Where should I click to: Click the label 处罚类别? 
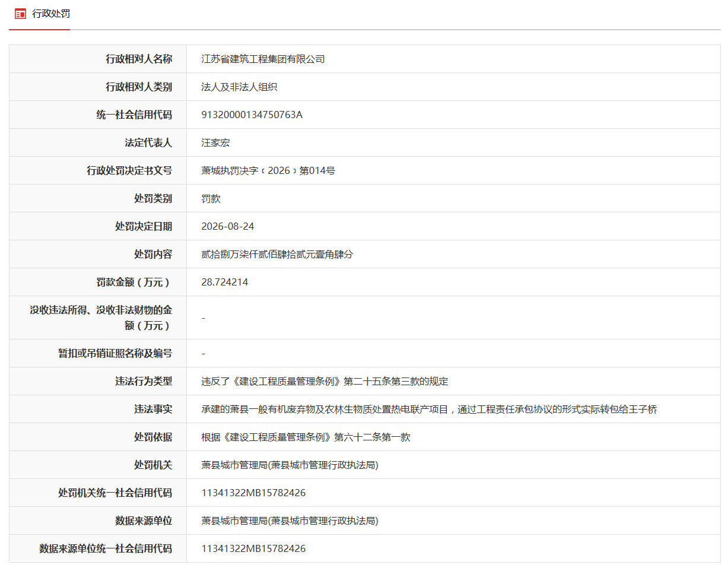click(153, 198)
